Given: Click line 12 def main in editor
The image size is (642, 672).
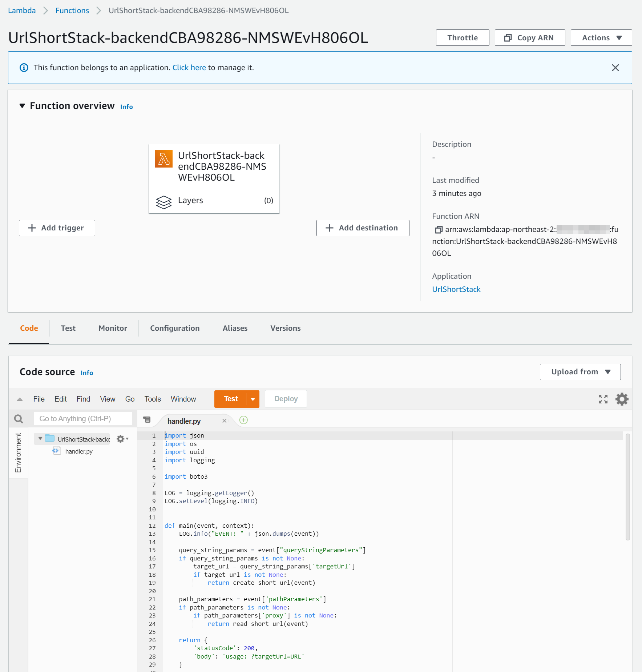Looking at the screenshot, I should 209,526.
